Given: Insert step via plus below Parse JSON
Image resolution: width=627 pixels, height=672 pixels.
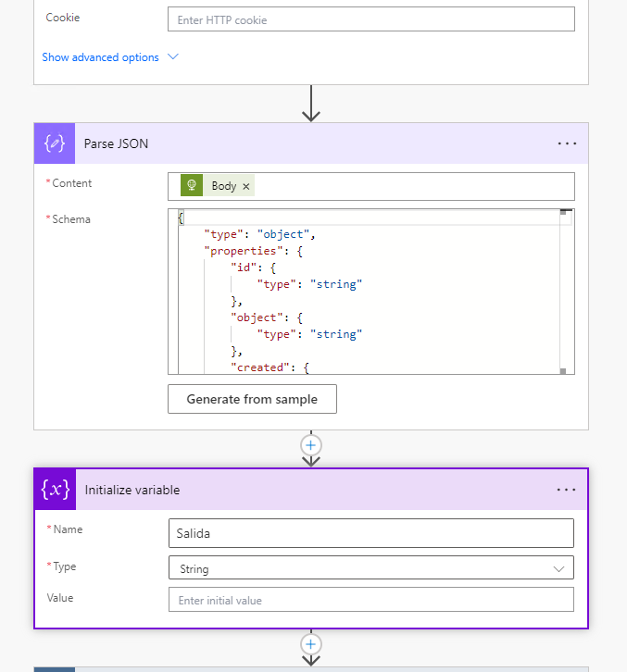Looking at the screenshot, I should pos(311,445).
